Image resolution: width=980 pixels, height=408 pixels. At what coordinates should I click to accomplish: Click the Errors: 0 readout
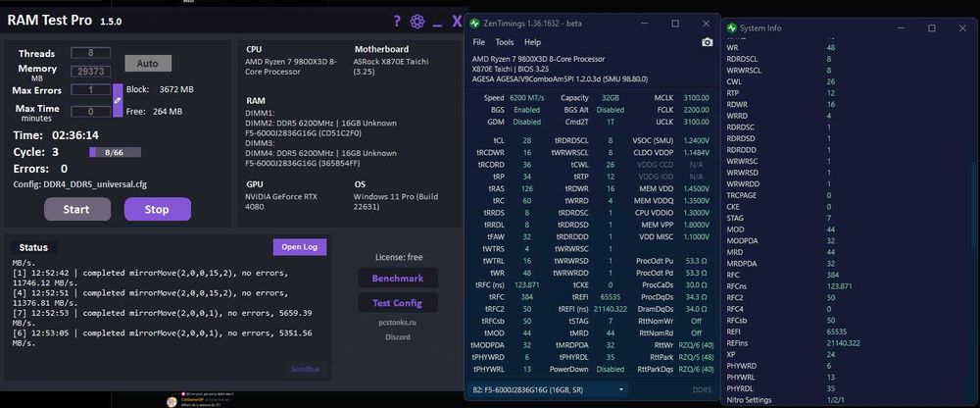40,169
